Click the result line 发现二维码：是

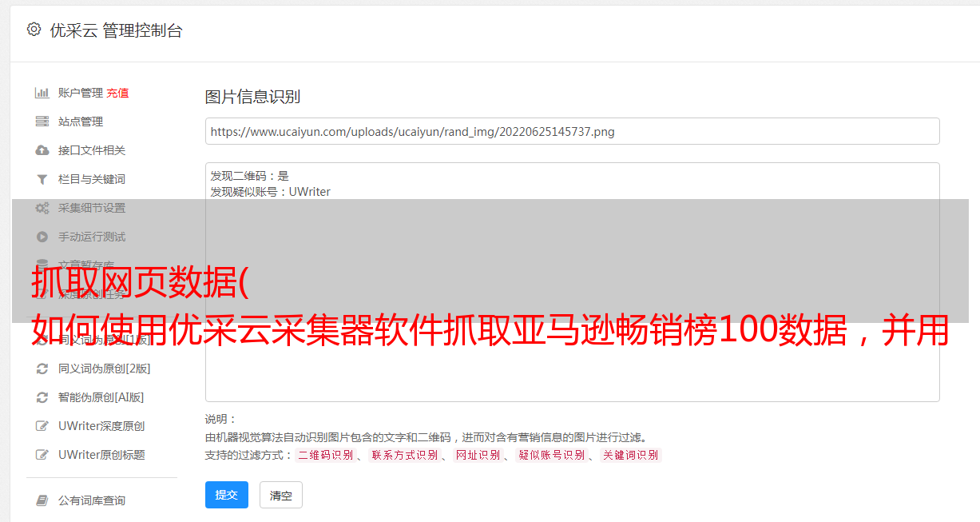click(249, 176)
